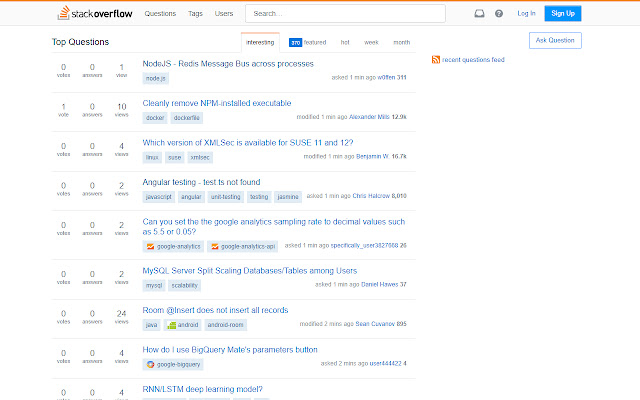Select the month tab

click(402, 42)
